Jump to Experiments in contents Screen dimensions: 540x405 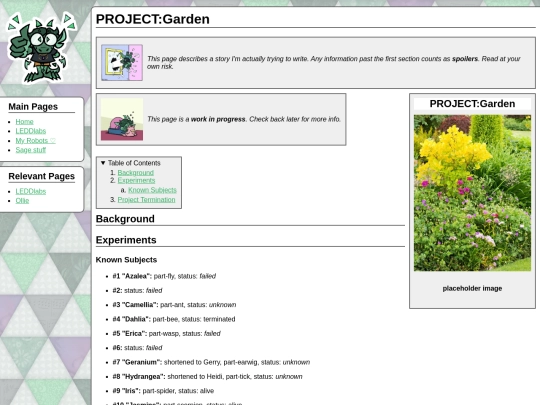136,180
